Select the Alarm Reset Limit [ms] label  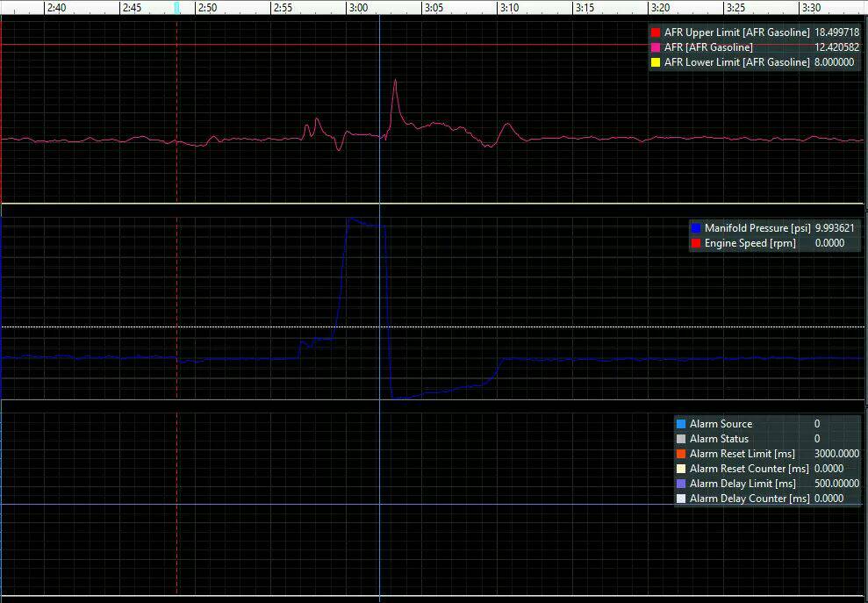click(742, 454)
